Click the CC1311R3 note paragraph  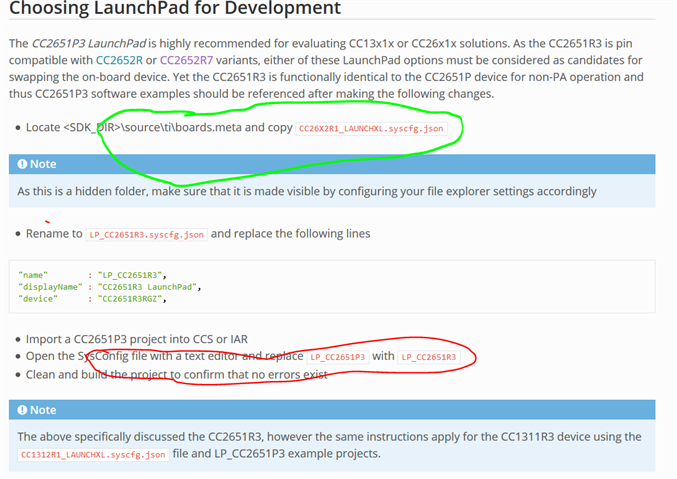pos(329,445)
